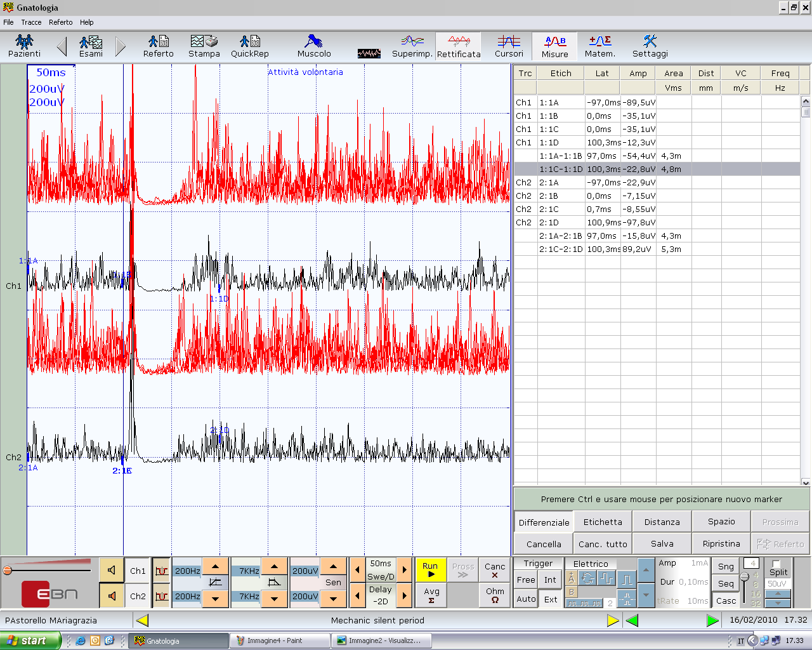The height and width of the screenshot is (650, 812).
Task: Go to previous exam with left arrow
Action: (62, 46)
